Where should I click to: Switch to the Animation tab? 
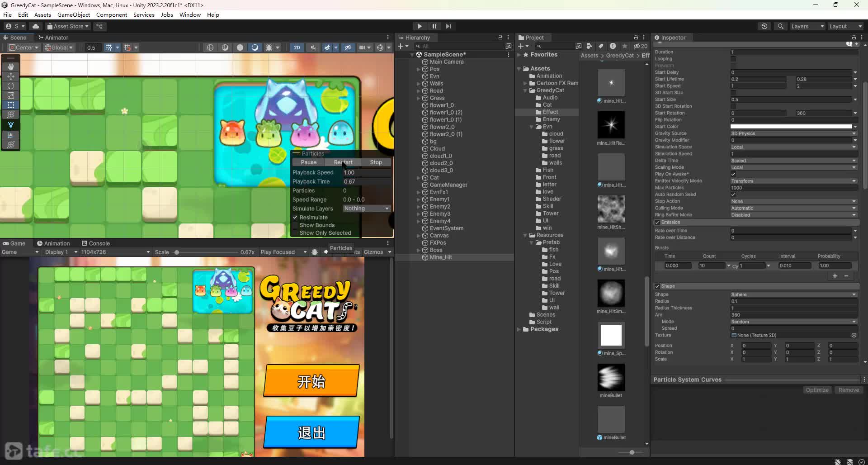pos(53,243)
